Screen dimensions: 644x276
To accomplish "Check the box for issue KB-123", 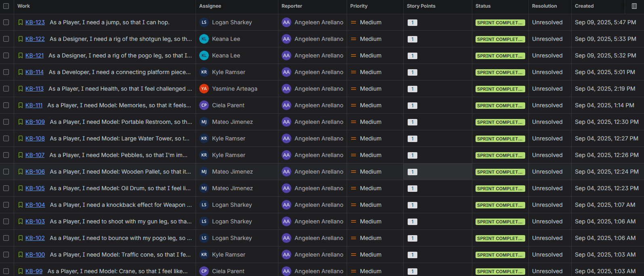I will coord(6,22).
